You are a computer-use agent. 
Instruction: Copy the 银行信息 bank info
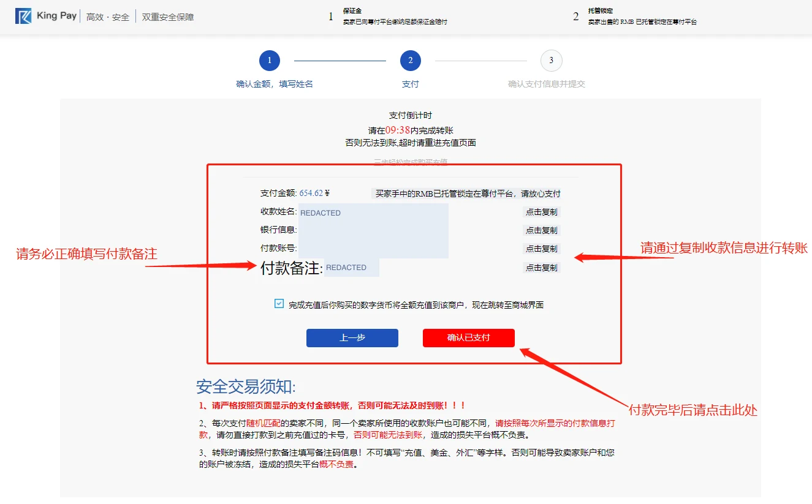tap(542, 230)
